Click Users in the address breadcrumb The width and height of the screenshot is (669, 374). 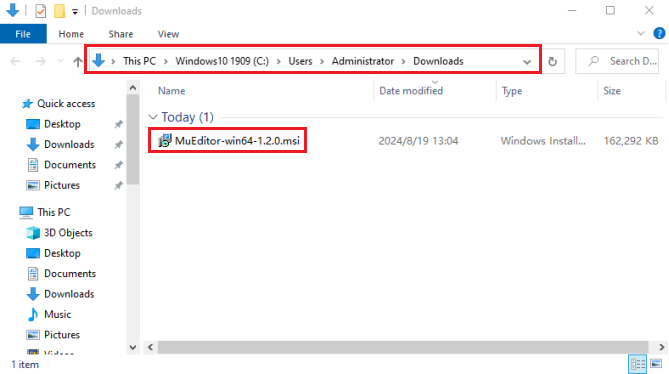click(x=300, y=61)
